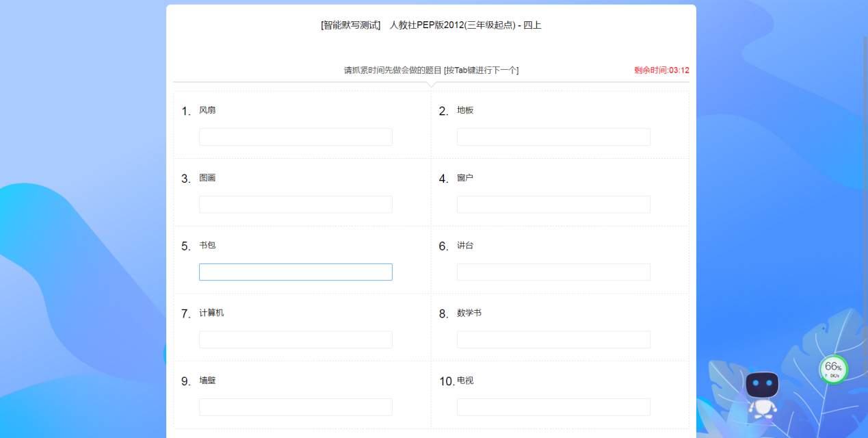Click the 讲台 word prompt label
The height and width of the screenshot is (438, 868).
pyautogui.click(x=465, y=245)
